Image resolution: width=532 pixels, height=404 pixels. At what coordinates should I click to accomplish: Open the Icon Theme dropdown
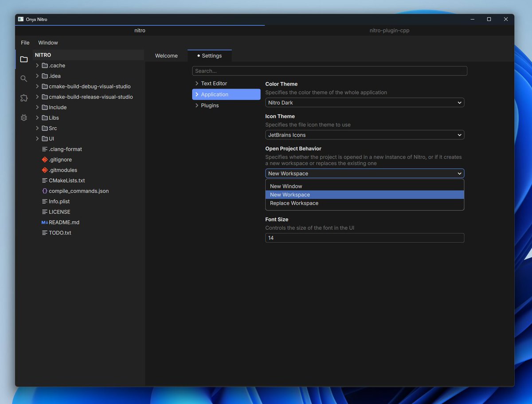(364, 135)
